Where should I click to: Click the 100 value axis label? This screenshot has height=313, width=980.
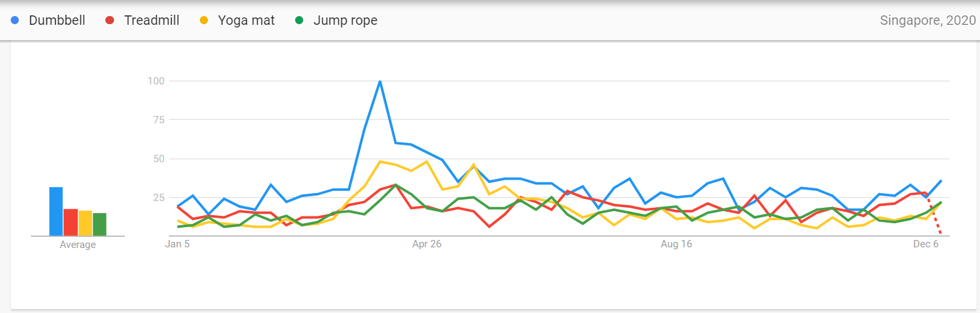tap(157, 81)
